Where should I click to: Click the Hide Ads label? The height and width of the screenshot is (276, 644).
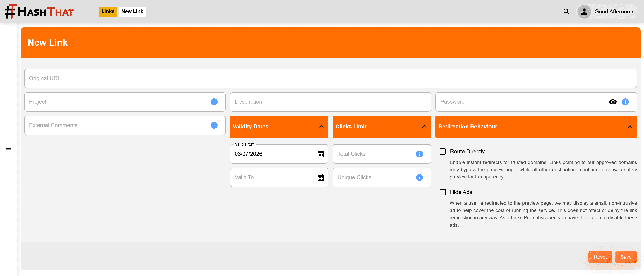tap(461, 192)
